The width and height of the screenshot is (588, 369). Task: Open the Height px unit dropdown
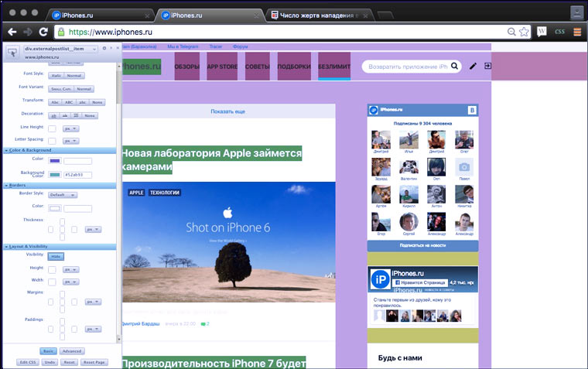point(71,270)
